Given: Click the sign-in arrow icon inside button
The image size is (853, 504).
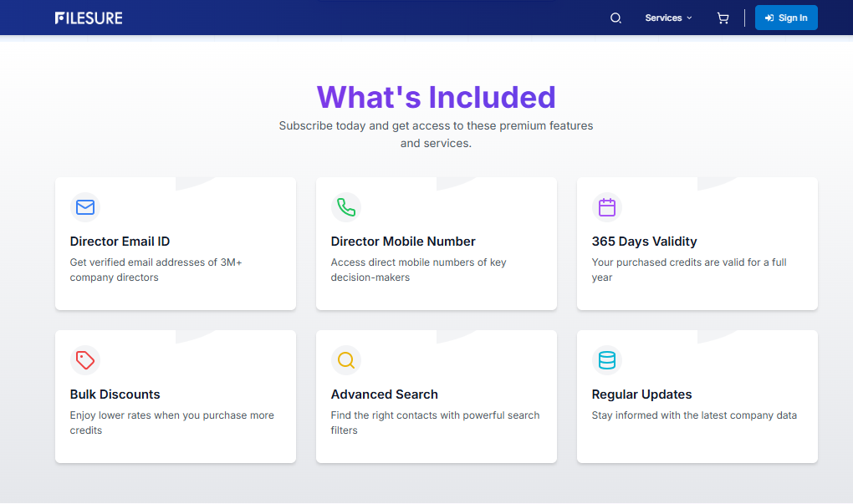Looking at the screenshot, I should [x=769, y=18].
